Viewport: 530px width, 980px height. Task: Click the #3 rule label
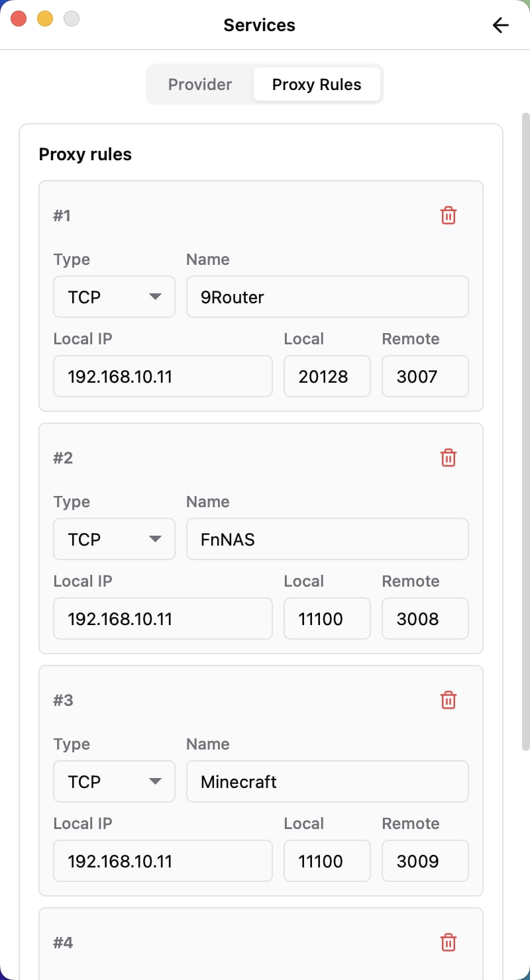pyautogui.click(x=63, y=700)
